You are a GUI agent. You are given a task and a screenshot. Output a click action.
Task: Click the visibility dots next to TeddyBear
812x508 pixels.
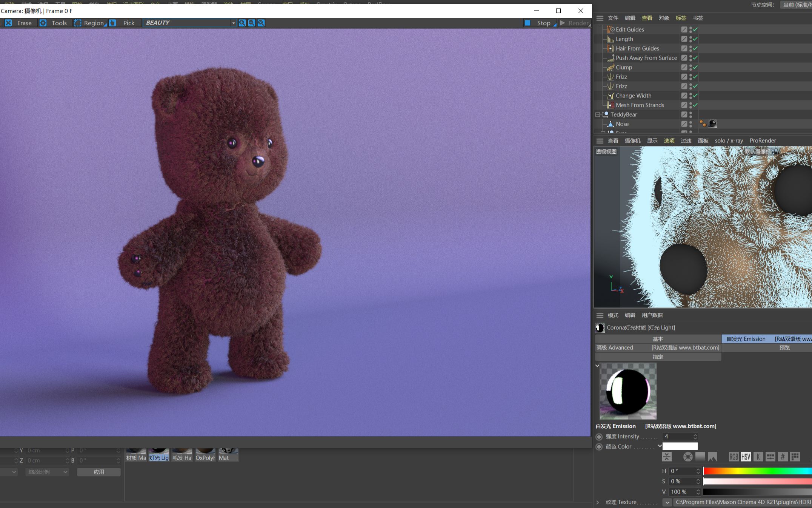pos(691,114)
